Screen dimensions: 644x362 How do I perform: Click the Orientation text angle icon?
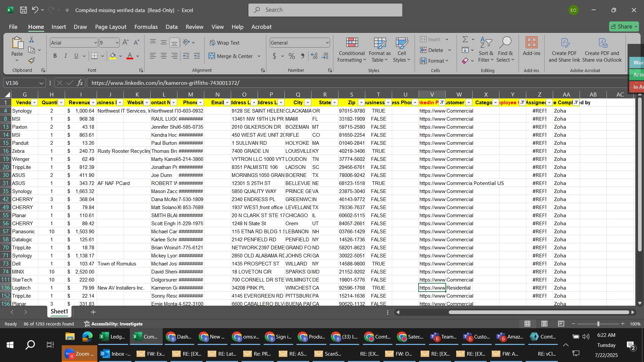pos(186,43)
